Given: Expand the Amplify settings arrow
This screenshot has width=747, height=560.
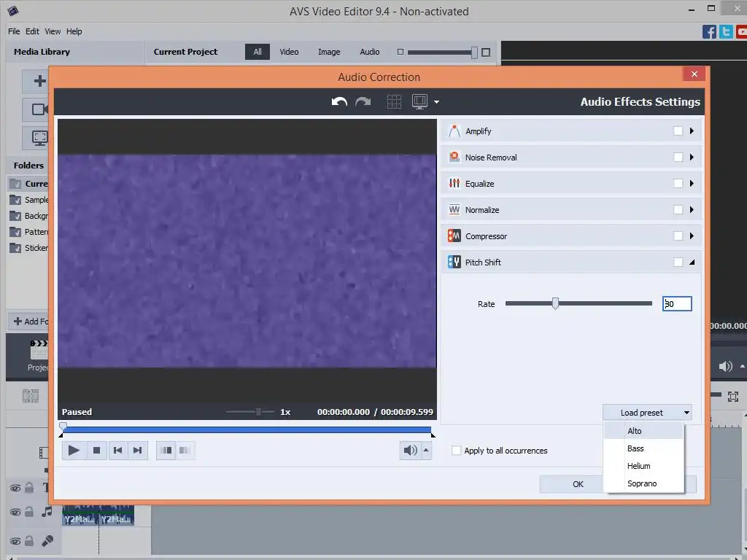Looking at the screenshot, I should click(x=692, y=131).
